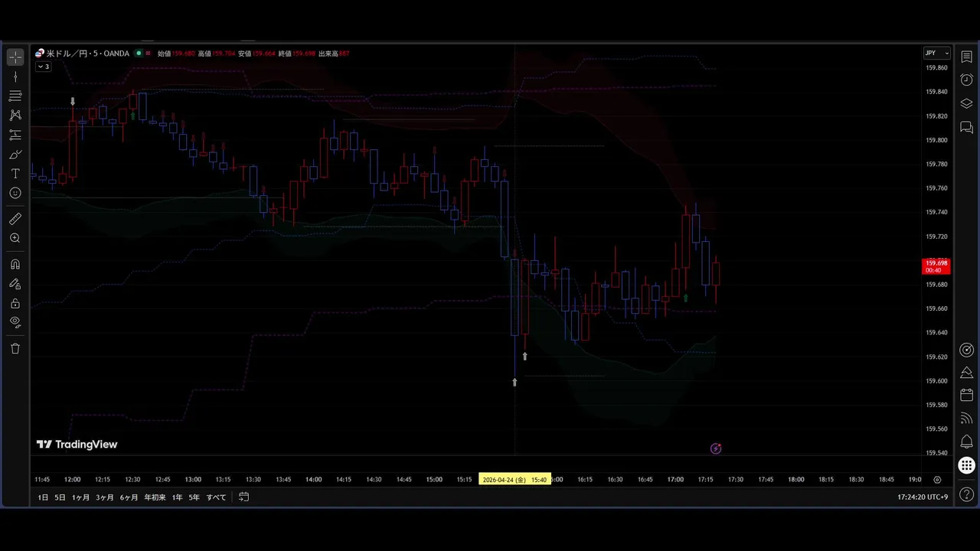Click the trash remove objects icon

click(15, 348)
